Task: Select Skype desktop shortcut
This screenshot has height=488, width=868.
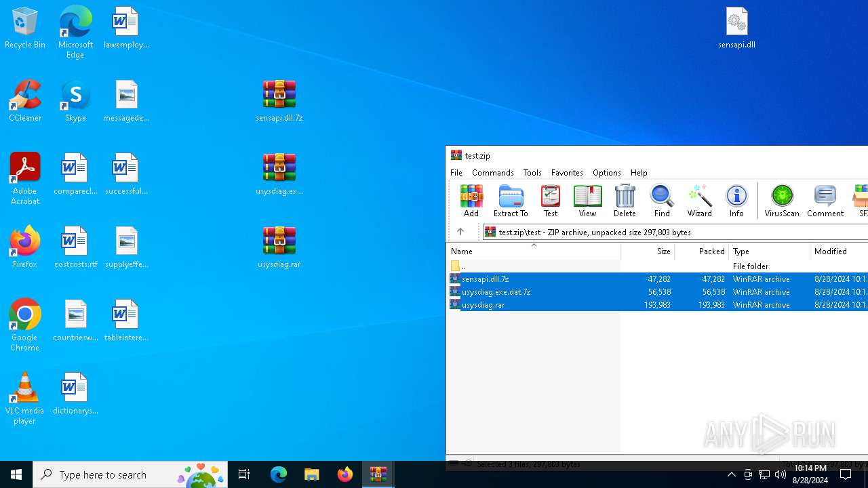Action: click(x=75, y=102)
